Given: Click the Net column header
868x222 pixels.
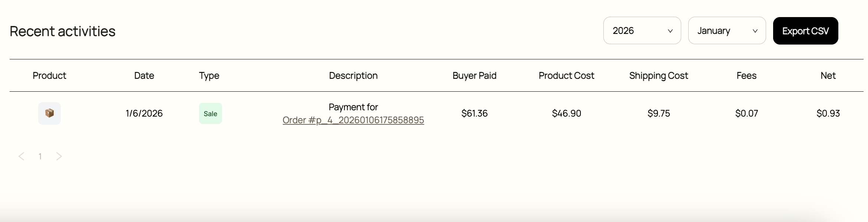Looking at the screenshot, I should click(828, 76).
